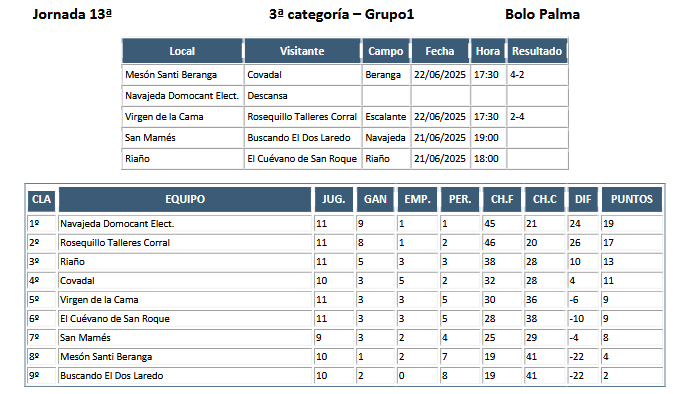Select the Mesón Santi Beranga fixture cell

(183, 75)
